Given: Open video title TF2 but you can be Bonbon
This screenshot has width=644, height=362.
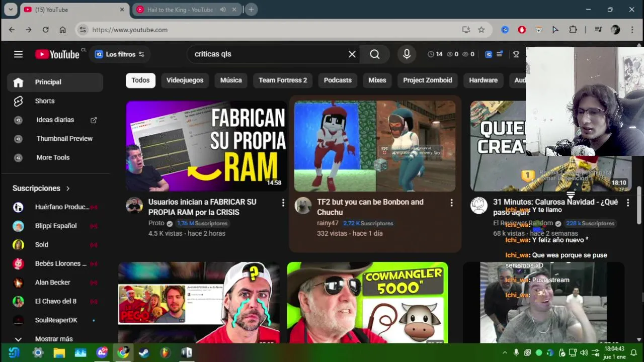Looking at the screenshot, I should pos(370,207).
